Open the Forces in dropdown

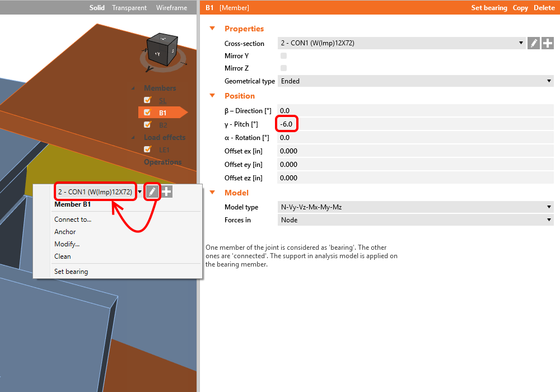[x=416, y=220]
